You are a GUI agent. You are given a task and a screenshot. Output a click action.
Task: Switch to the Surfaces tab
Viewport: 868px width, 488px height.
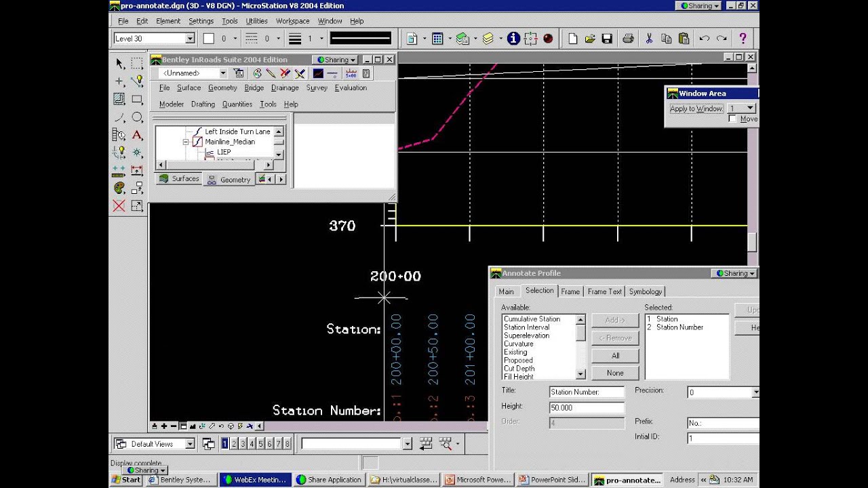pos(179,179)
